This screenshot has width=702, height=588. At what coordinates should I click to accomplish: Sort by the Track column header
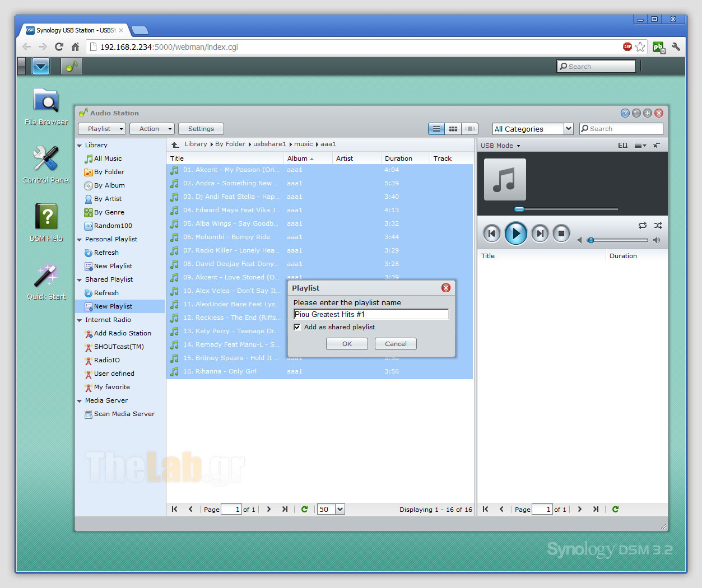[x=452, y=158]
